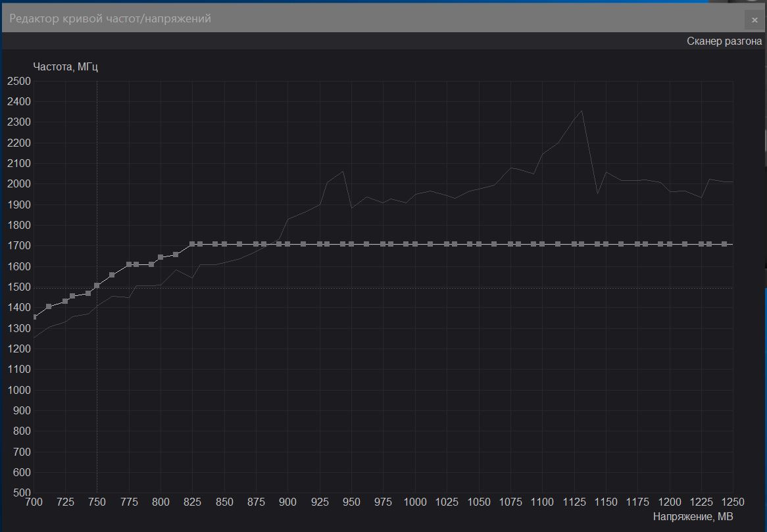The height and width of the screenshot is (532, 767).
Task: Click the curve point at 1150 mV
Action: (606, 244)
